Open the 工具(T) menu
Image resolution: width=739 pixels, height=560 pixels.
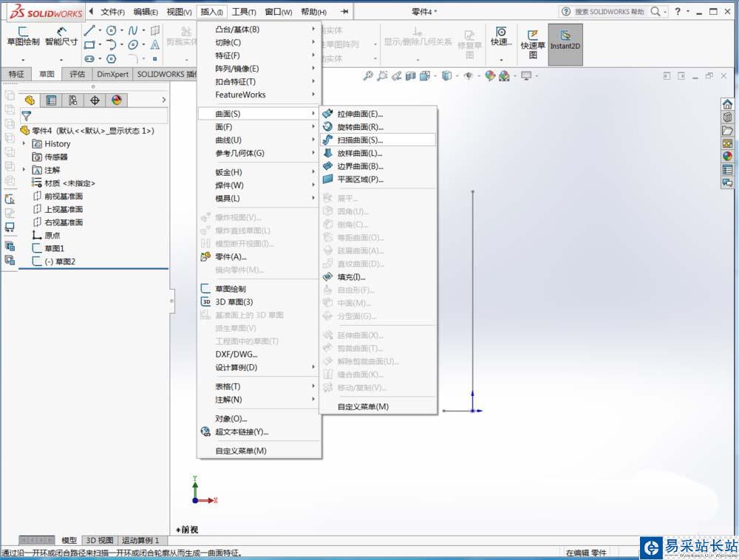pos(244,12)
